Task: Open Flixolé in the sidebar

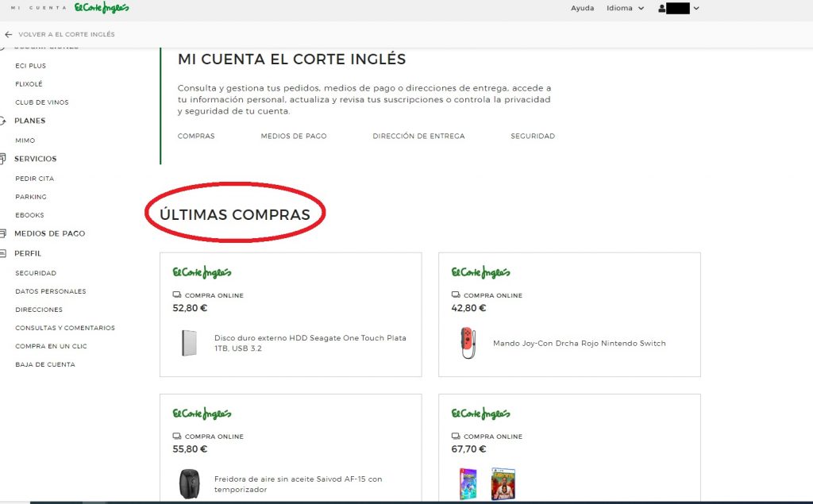Action: (x=29, y=84)
